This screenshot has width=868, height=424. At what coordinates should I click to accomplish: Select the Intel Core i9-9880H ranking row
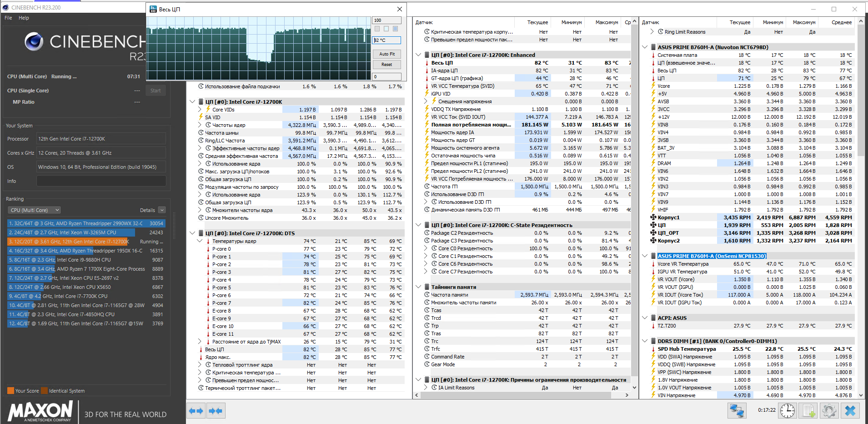tap(86, 260)
